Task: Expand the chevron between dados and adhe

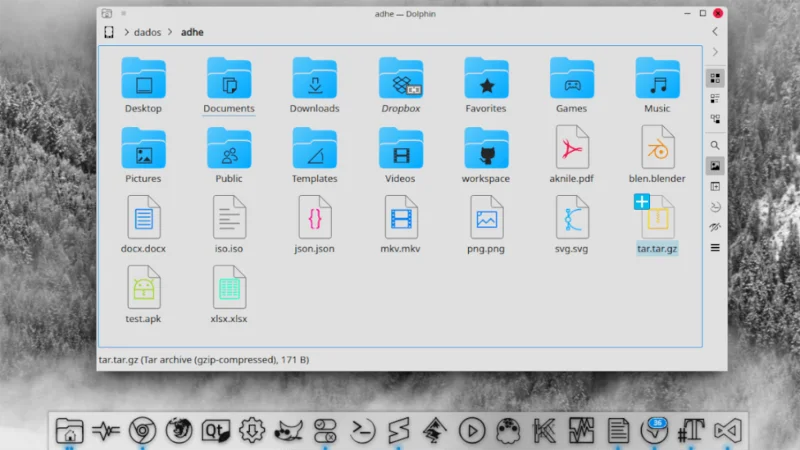Action: [170, 32]
